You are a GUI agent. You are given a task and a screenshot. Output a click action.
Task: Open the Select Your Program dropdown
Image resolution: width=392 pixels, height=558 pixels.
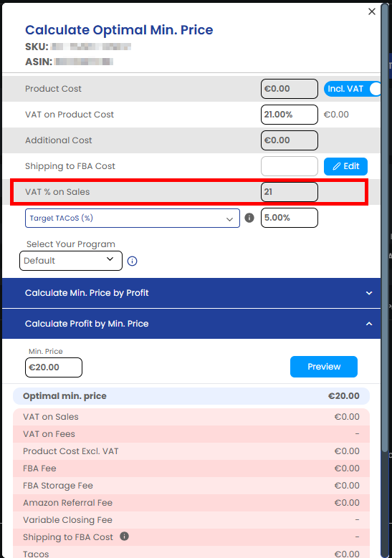71,261
